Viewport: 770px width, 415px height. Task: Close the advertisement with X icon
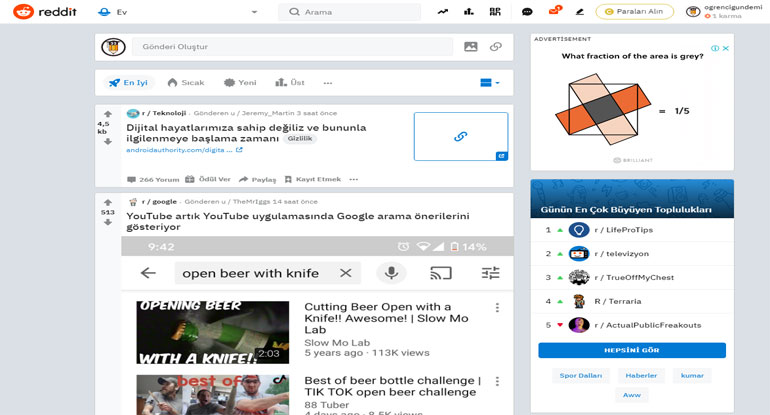725,48
